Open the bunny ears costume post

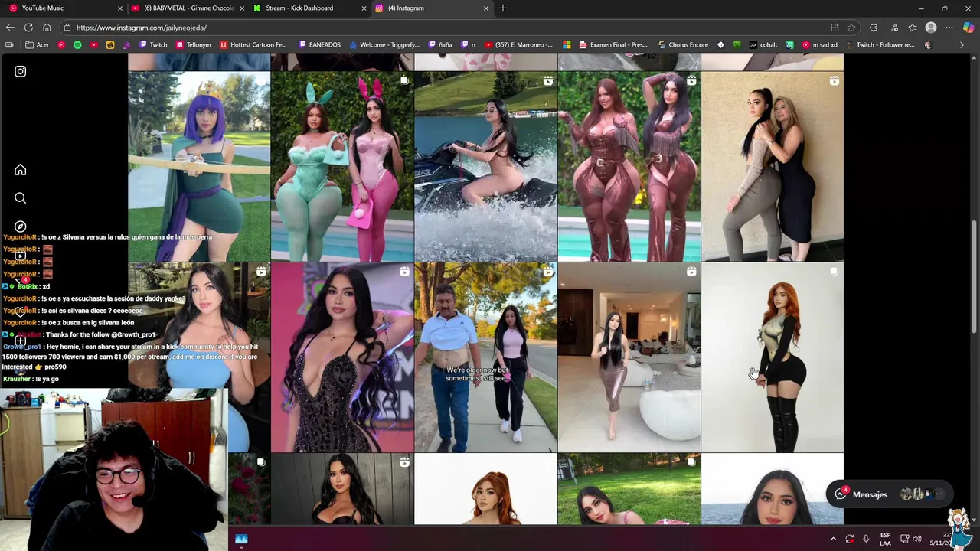click(x=342, y=167)
